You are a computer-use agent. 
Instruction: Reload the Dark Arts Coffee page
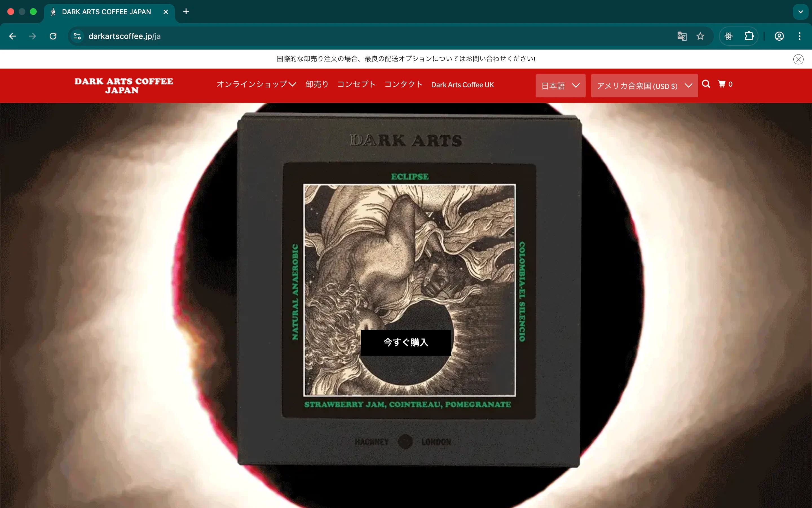pyautogui.click(x=53, y=36)
